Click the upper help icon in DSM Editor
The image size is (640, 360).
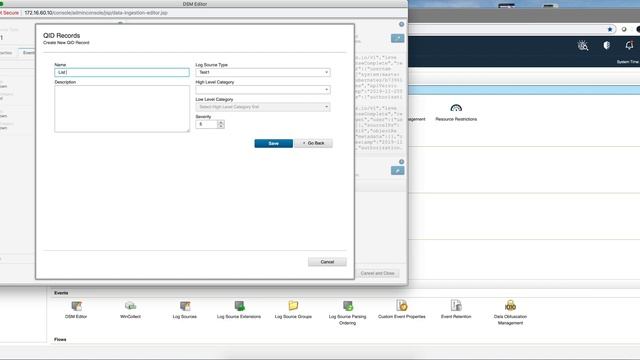pyautogui.click(x=402, y=24)
